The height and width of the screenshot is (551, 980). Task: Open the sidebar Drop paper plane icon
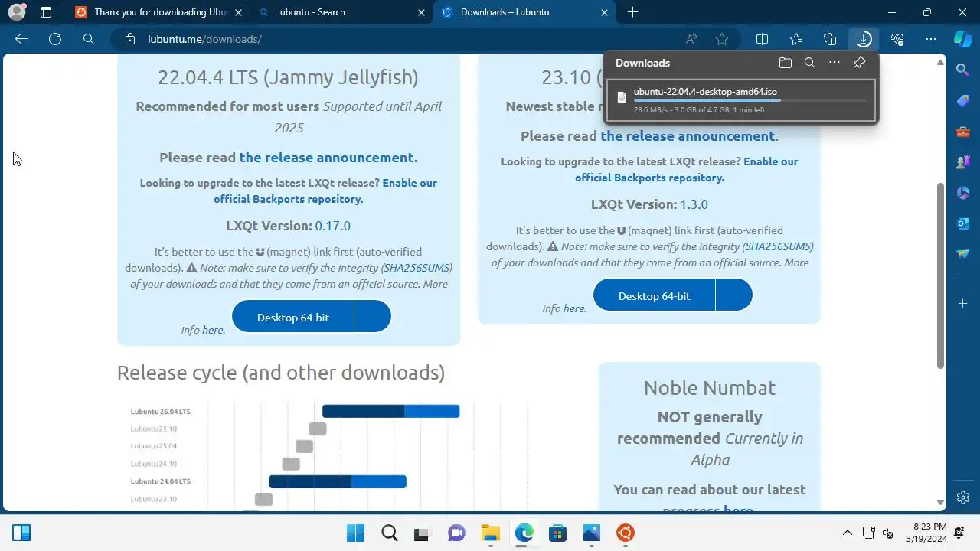(963, 254)
